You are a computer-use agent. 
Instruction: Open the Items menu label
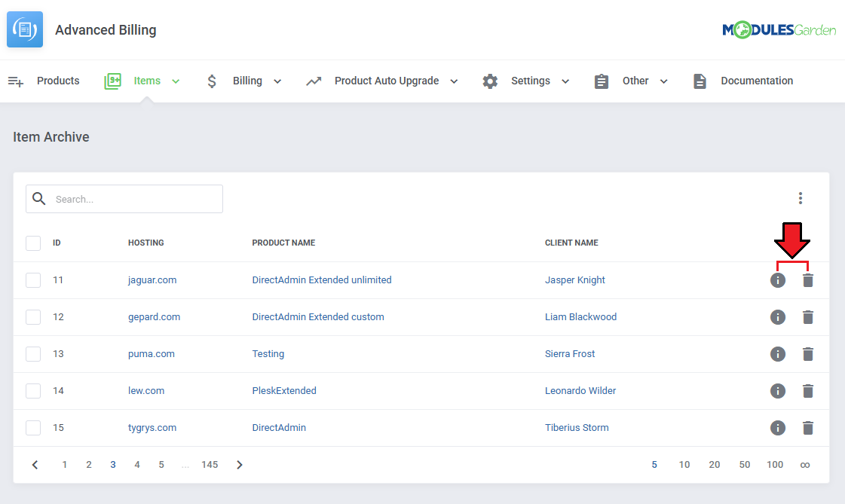click(147, 81)
